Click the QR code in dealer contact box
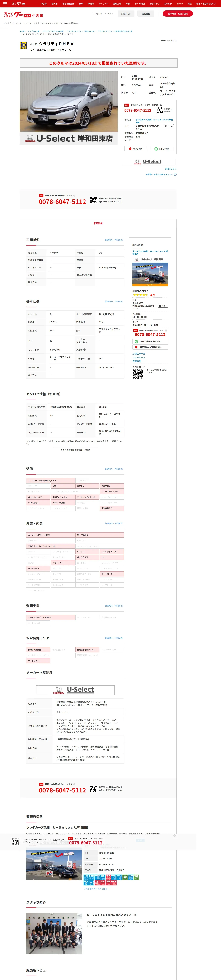221x980 pixels. [160, 110]
